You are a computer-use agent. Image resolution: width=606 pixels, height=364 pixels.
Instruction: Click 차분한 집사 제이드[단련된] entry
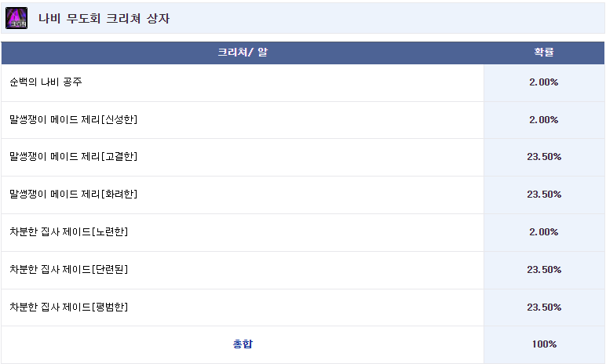point(69,269)
